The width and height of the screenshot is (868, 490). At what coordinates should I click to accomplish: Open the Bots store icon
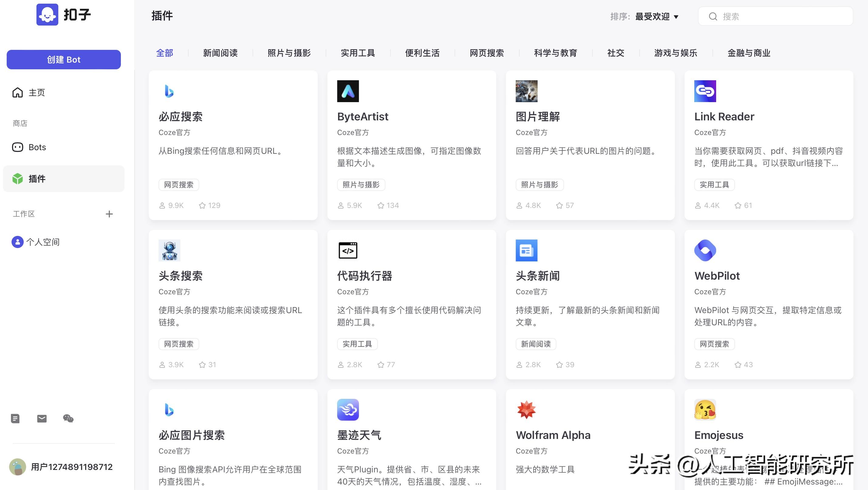click(18, 147)
